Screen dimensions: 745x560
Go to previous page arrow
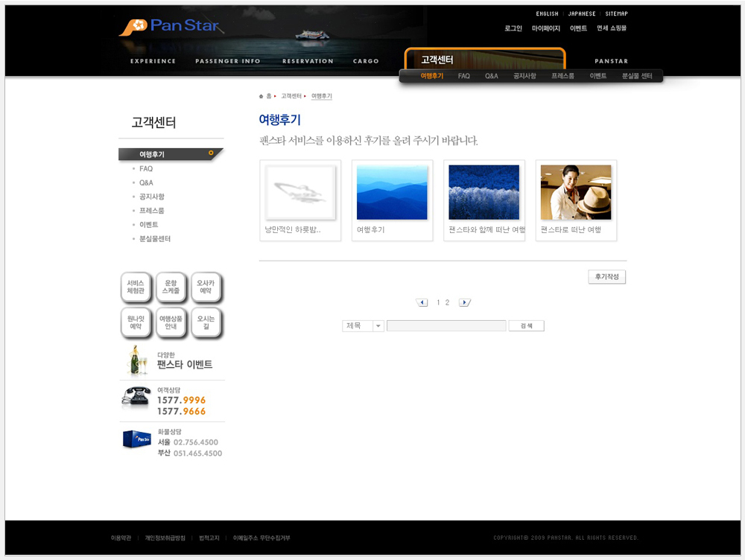[x=422, y=302]
